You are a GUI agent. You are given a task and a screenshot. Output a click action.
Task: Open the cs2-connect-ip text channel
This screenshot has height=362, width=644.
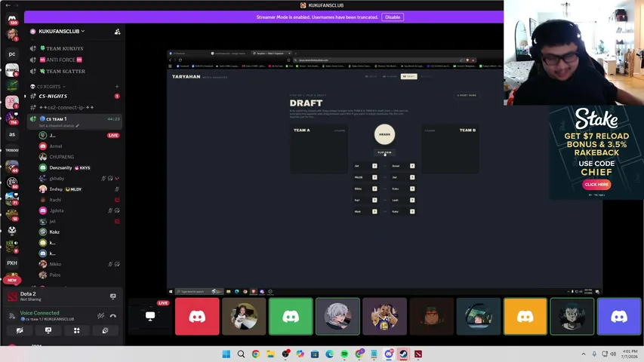click(75, 108)
